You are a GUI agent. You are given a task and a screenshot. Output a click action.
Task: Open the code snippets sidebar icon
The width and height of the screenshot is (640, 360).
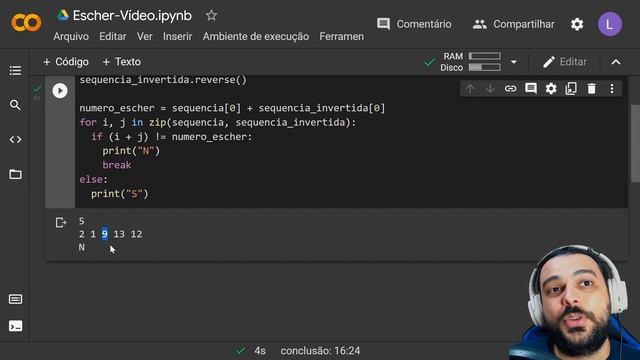pyautogui.click(x=16, y=140)
